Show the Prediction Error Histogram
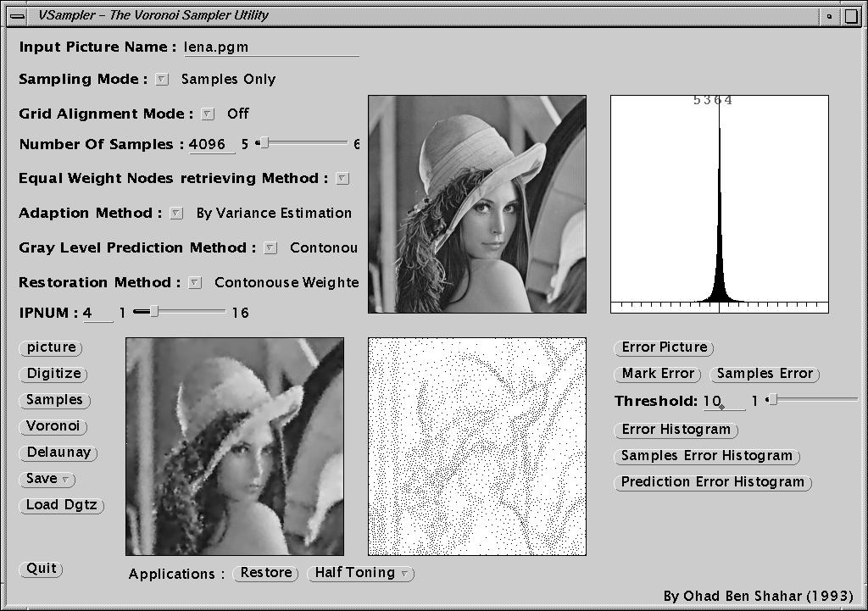Screen dimensions: 868x611 point(713,482)
